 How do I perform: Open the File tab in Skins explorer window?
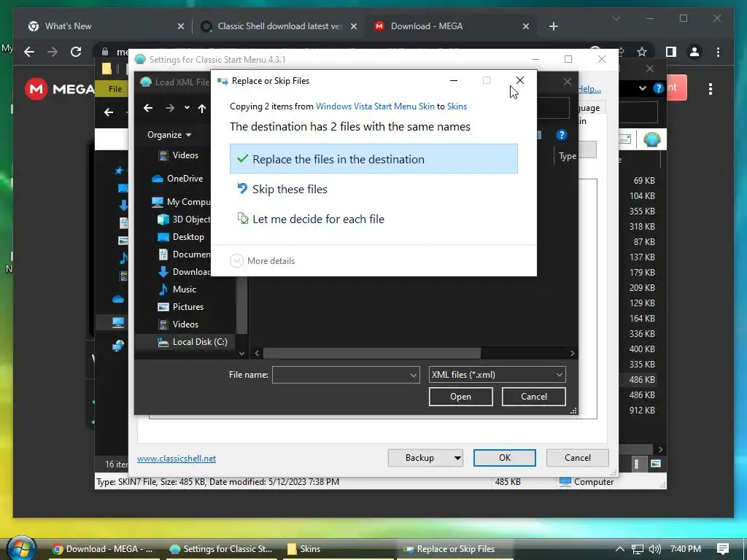pyautogui.click(x=115, y=89)
